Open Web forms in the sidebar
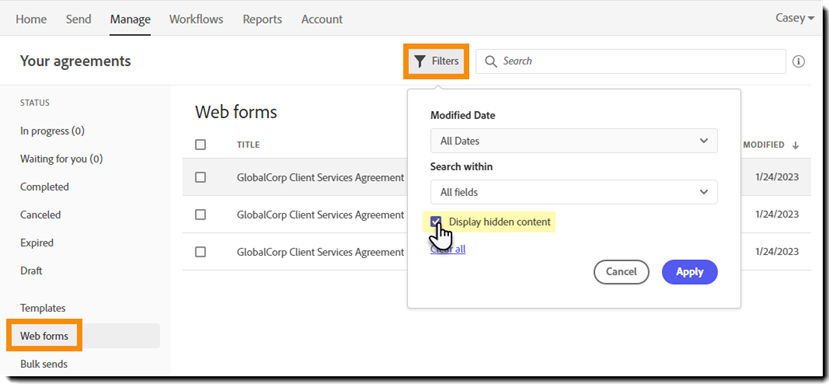Image resolution: width=829 pixels, height=384 pixels. pyautogui.click(x=44, y=335)
